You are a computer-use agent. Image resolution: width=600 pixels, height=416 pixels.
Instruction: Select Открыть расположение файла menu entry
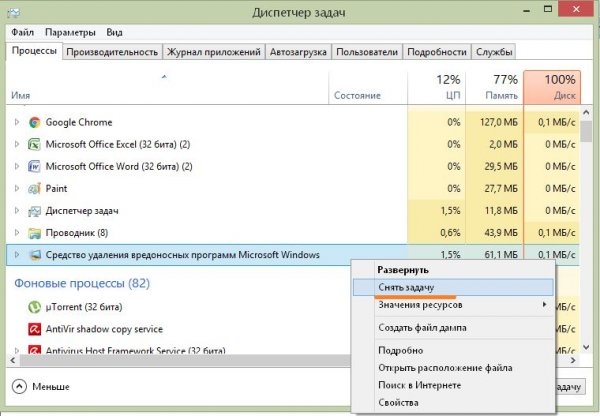432,367
